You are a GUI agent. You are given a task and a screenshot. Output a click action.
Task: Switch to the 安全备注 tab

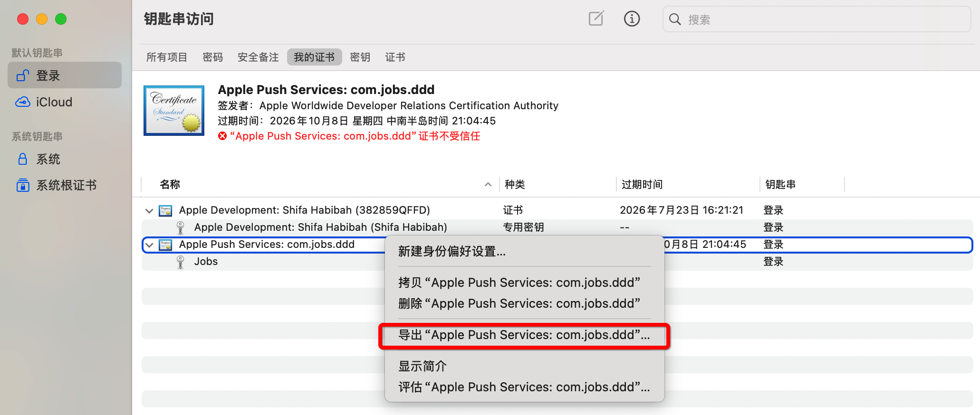tap(258, 57)
